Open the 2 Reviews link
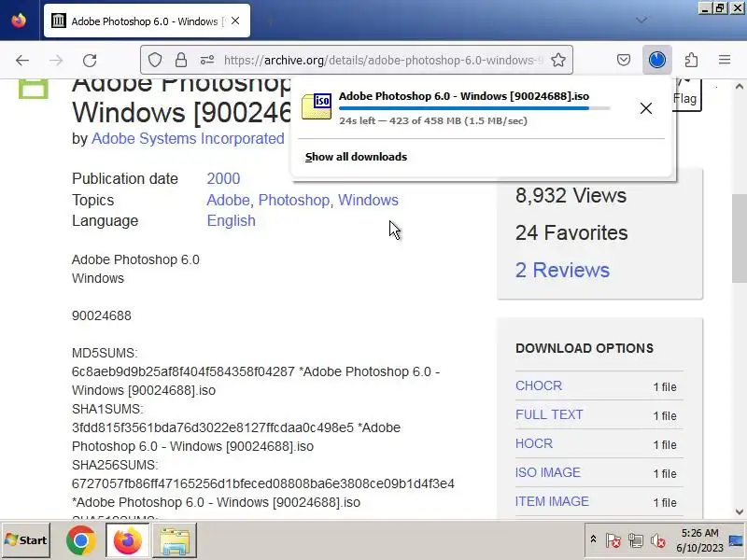 click(x=562, y=270)
